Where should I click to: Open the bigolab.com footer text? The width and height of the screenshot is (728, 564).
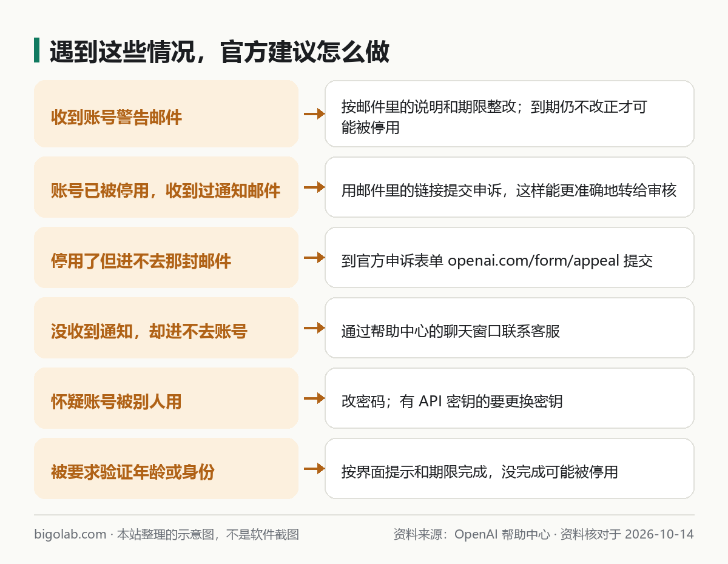70,534
